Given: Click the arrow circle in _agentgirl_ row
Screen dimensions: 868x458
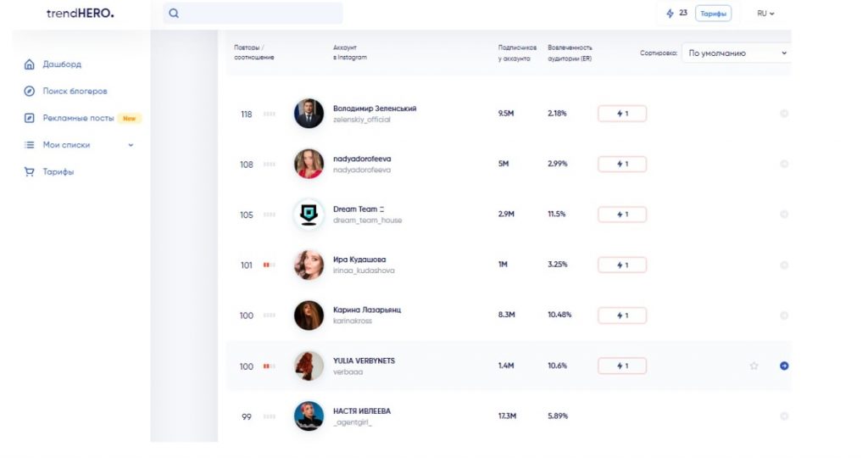Looking at the screenshot, I should [x=784, y=416].
